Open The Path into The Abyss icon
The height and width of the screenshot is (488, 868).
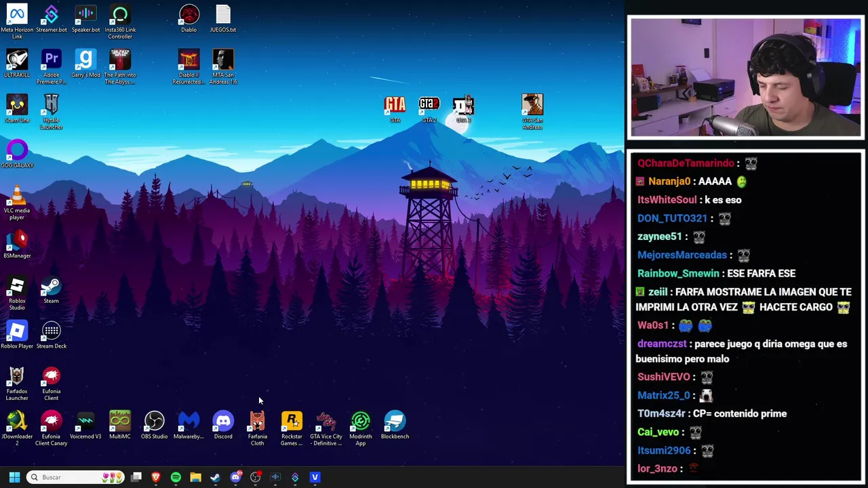(x=120, y=66)
